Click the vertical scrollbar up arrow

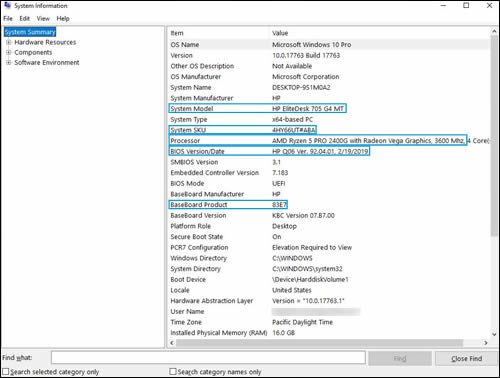click(494, 31)
